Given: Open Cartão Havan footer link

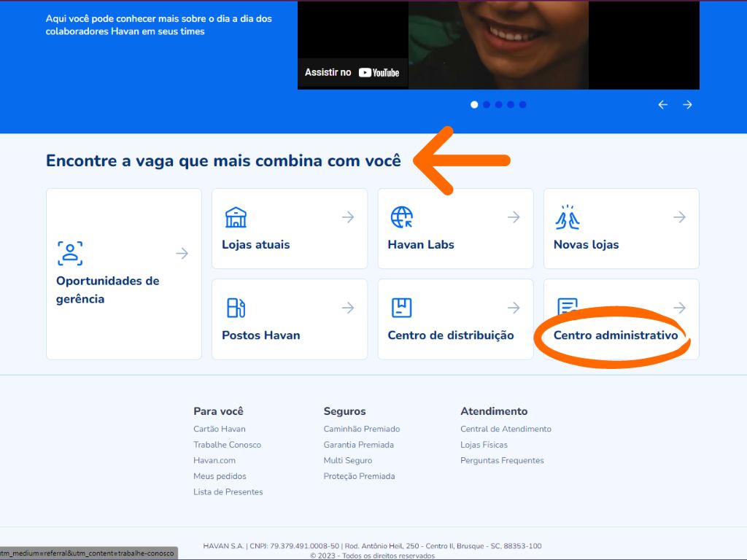Looking at the screenshot, I should [219, 429].
